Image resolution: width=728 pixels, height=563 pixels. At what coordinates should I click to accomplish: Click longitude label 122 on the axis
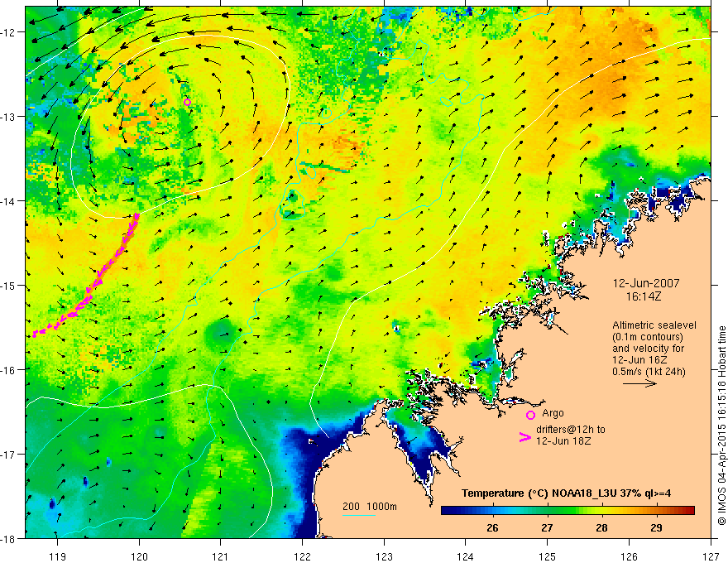[302, 556]
